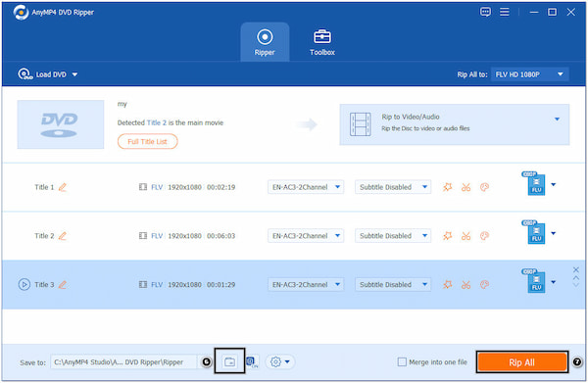Viewport: 588px width, 383px height.
Task: Click the feedback chat icon in title bar
Action: coord(485,12)
